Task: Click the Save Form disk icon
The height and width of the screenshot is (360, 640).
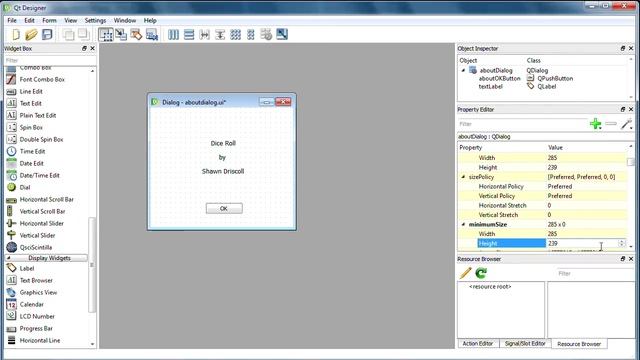Action: (47, 35)
